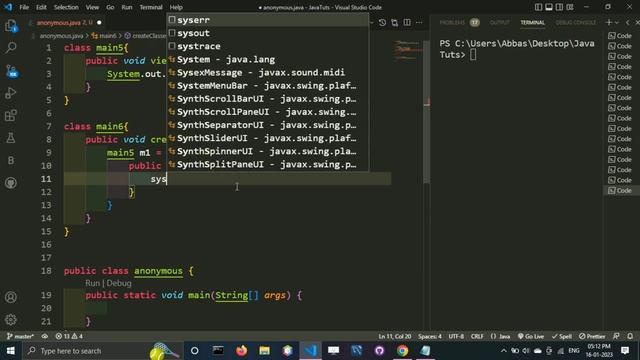Open the Help menu
The height and width of the screenshot is (360, 640).
point(176,7)
